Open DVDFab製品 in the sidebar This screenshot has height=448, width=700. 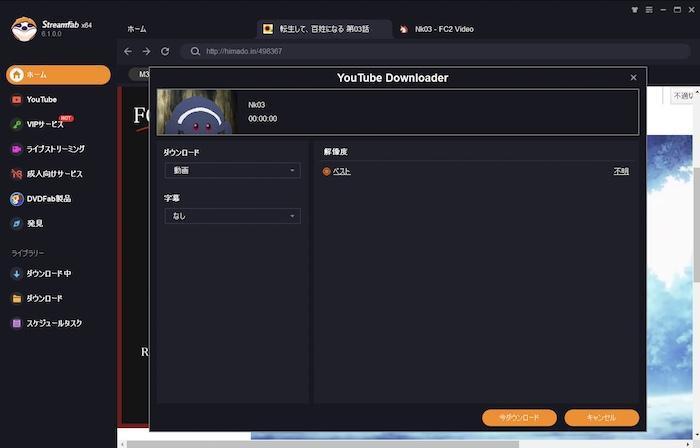click(41, 199)
